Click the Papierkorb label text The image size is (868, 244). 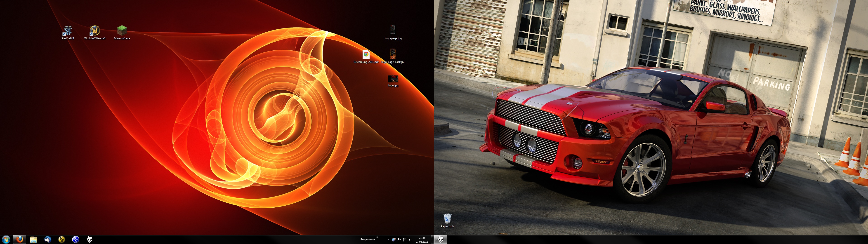(x=447, y=226)
